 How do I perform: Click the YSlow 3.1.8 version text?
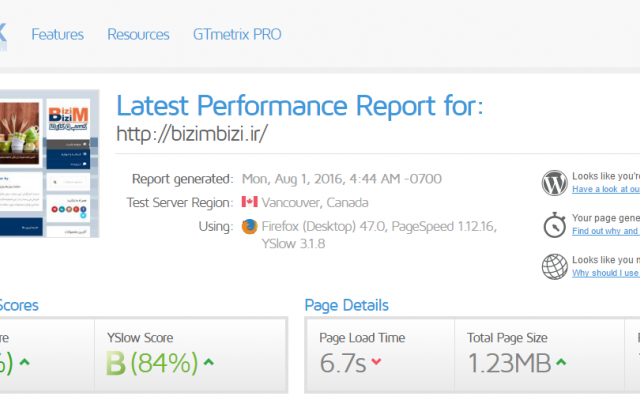[293, 244]
